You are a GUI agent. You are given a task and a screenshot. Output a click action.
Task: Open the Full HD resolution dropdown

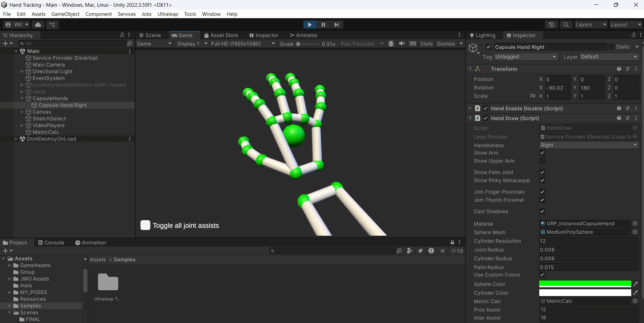pyautogui.click(x=243, y=44)
